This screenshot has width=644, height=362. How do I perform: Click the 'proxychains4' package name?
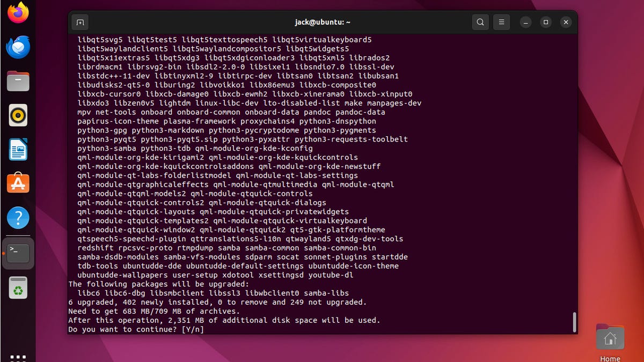pos(267,121)
